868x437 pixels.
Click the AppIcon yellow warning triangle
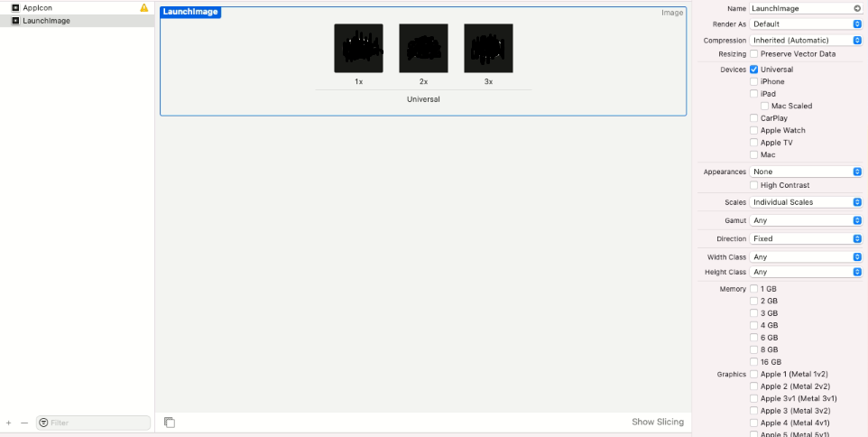coord(144,8)
